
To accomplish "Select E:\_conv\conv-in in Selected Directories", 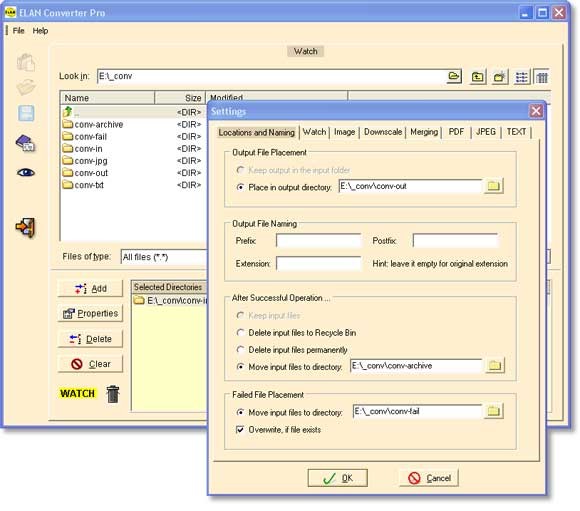I will point(170,300).
